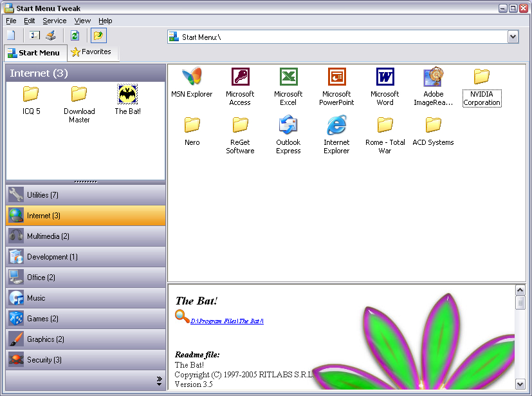
Task: Click the RITLABS copyright text line
Action: [x=244, y=375]
